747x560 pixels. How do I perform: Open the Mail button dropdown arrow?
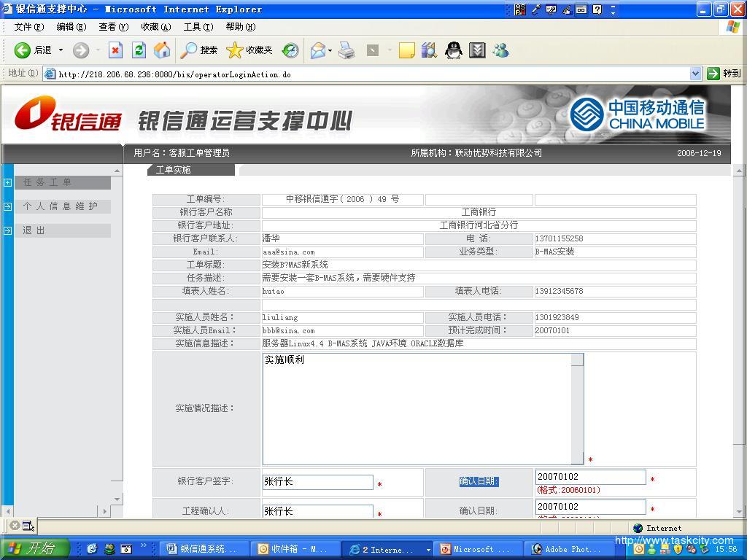coord(330,50)
